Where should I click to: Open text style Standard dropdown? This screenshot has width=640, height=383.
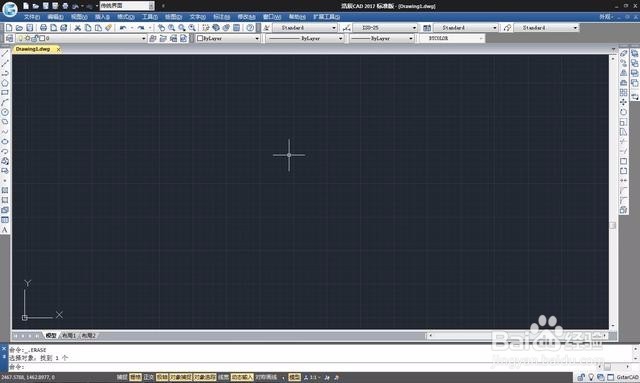(x=305, y=28)
